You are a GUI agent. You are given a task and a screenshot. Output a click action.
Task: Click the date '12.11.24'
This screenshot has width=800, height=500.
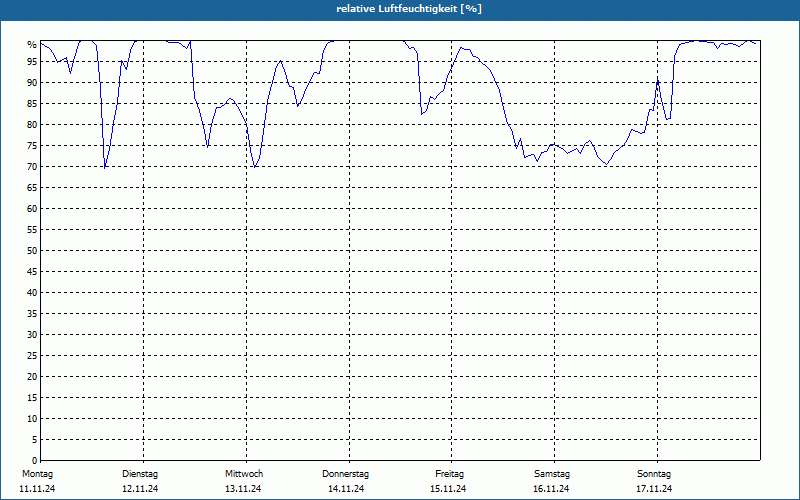pyautogui.click(x=140, y=488)
